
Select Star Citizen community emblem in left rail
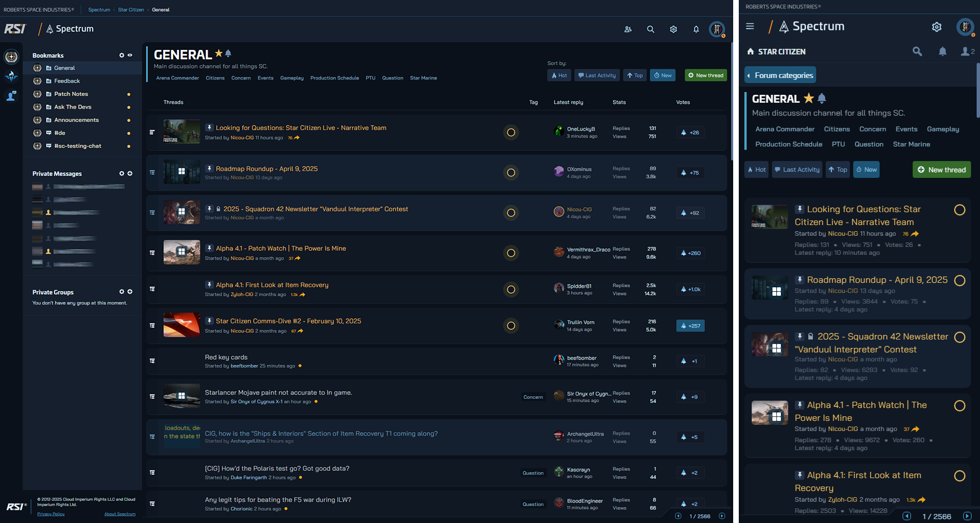(11, 57)
